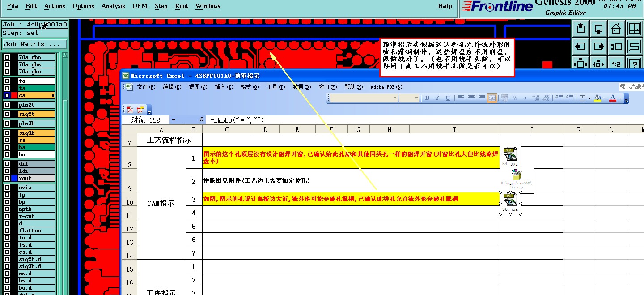Click the align left icon in Excel
The height and width of the screenshot is (295, 644).
pyautogui.click(x=461, y=98)
